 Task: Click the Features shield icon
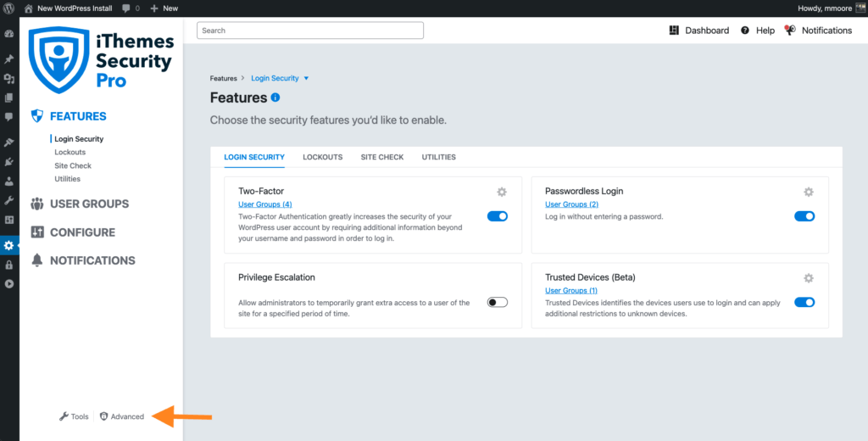tap(37, 116)
